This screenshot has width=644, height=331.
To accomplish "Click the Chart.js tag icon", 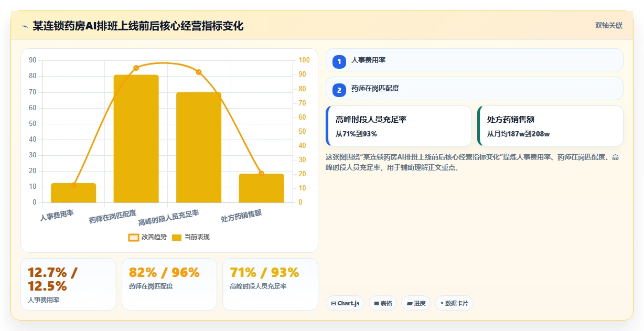I will pos(334,303).
